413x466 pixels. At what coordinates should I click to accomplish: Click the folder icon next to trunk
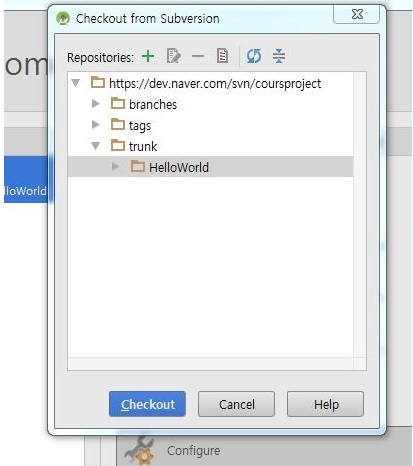(x=118, y=145)
